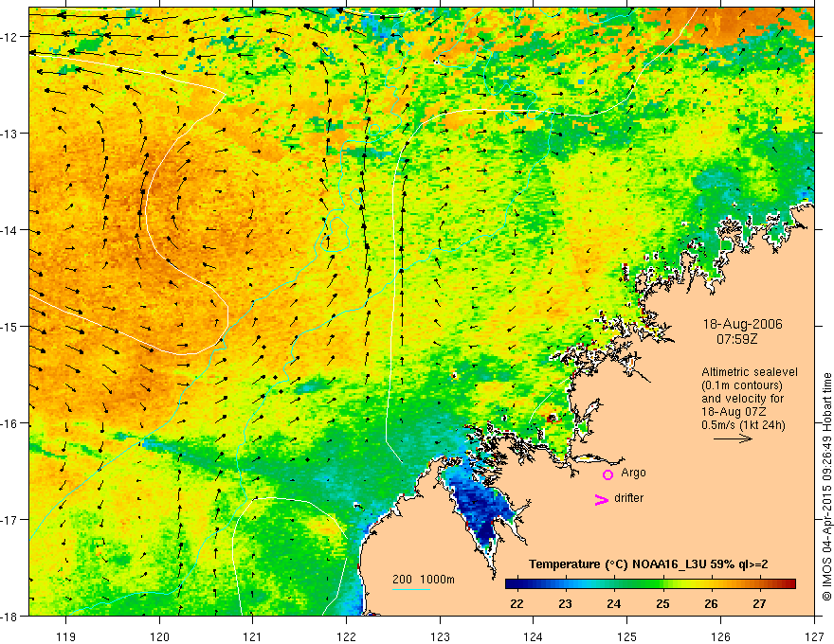Click the color bar value 23
This screenshot has height=644, width=834.
click(565, 603)
